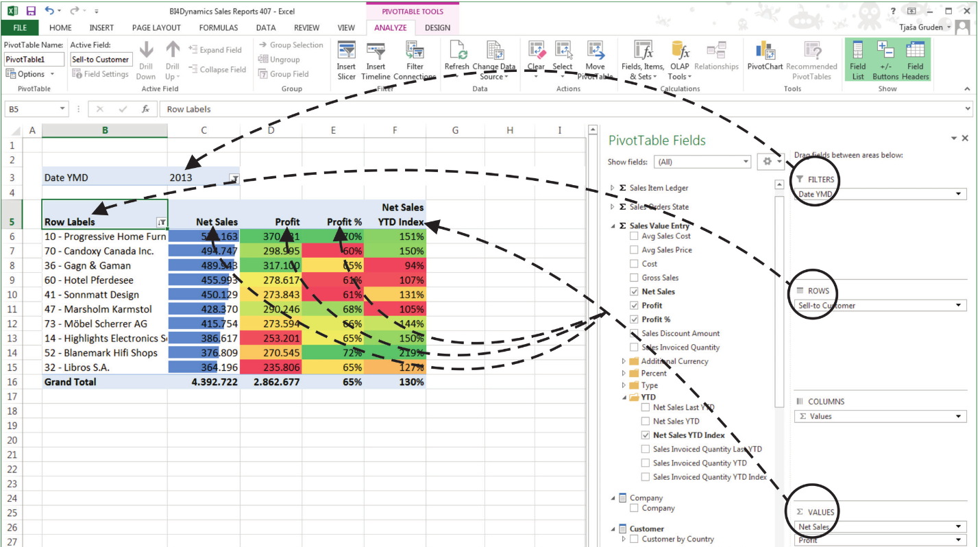The image size is (980, 547).
Task: Select the Grand Total row label cell
Action: (x=105, y=382)
